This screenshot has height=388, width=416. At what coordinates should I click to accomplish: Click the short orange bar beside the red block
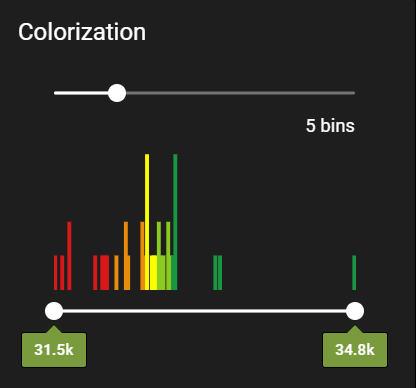point(116,273)
